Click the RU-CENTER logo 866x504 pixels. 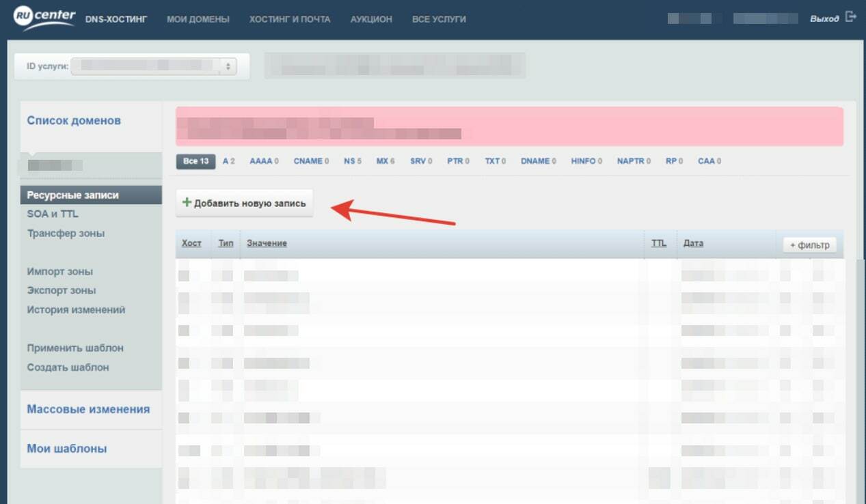(44, 18)
